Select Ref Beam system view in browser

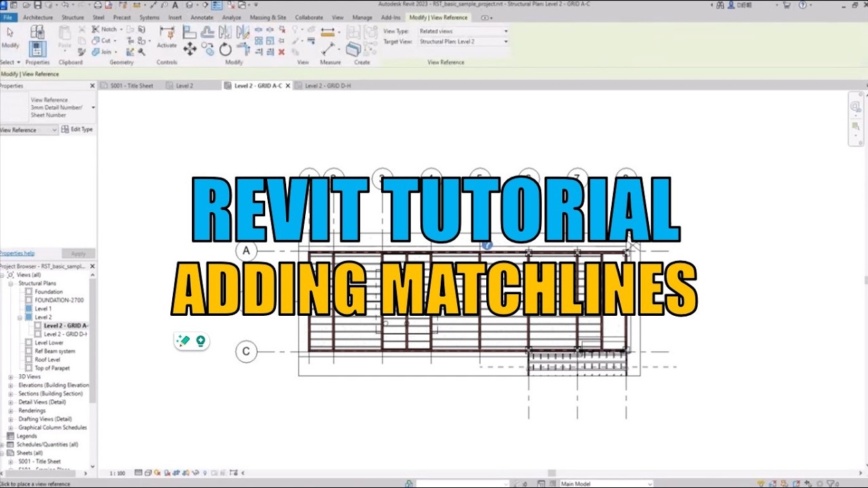[x=55, y=351]
